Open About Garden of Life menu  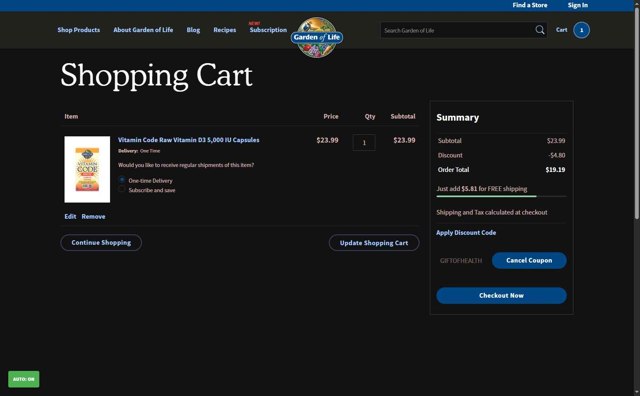tap(143, 30)
